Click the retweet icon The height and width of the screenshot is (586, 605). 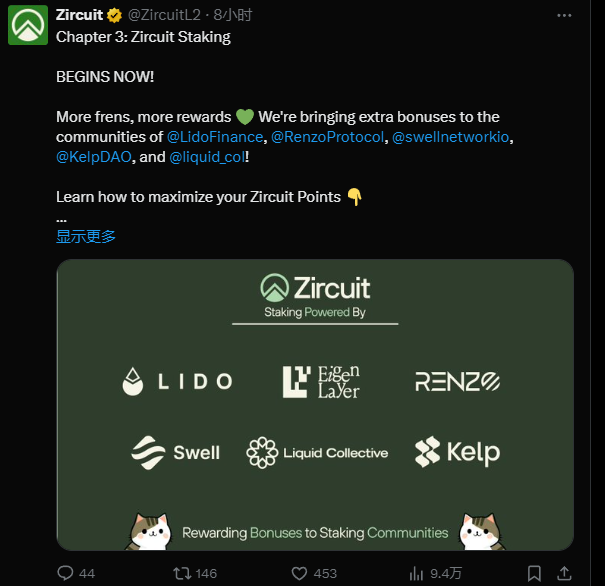[182, 574]
